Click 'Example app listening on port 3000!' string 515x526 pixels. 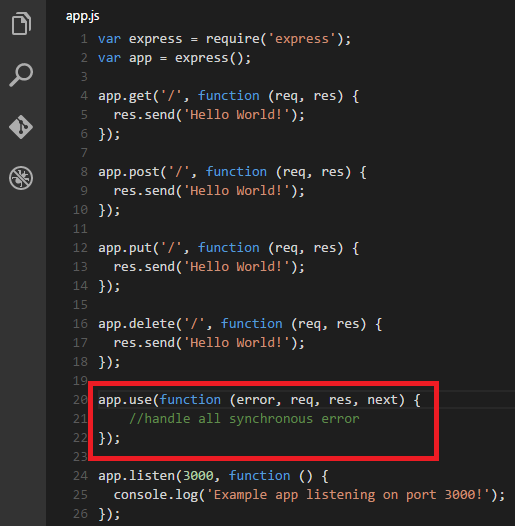tap(348, 495)
